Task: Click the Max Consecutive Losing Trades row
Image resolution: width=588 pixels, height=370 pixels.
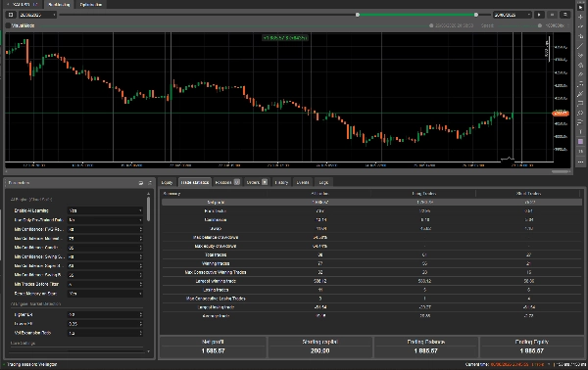Action: click(x=371, y=299)
